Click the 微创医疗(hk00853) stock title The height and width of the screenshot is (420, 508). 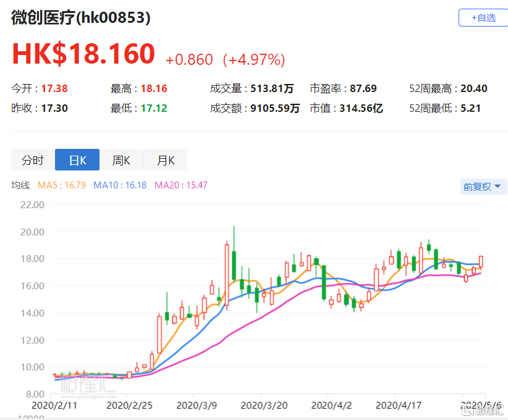click(x=81, y=18)
